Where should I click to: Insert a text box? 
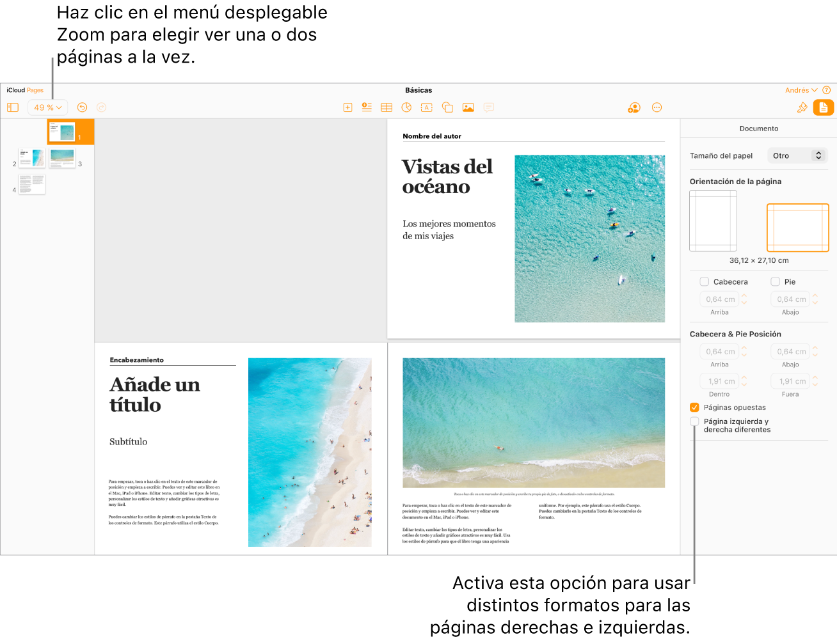[x=426, y=107]
